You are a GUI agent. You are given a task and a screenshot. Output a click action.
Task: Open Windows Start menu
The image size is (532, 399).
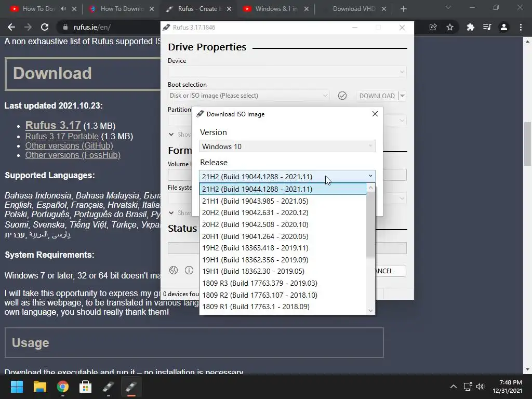[x=17, y=387]
